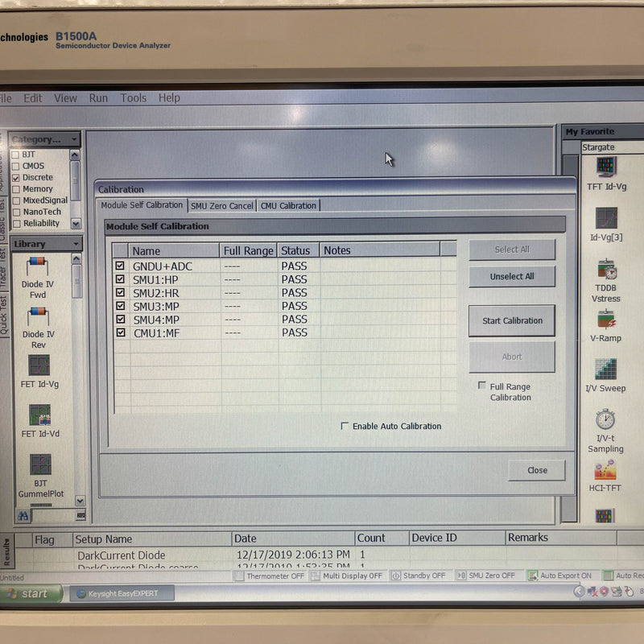This screenshot has height=644, width=644.
Task: Click the Unselect All button
Action: [511, 276]
